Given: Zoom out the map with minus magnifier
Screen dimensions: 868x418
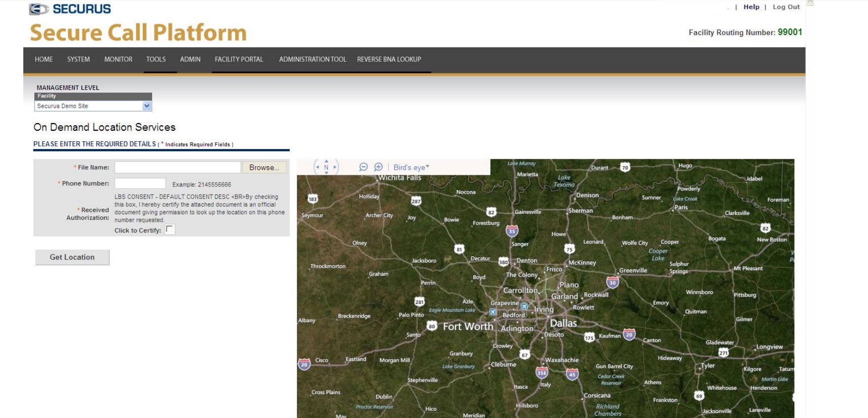Looking at the screenshot, I should point(363,167).
